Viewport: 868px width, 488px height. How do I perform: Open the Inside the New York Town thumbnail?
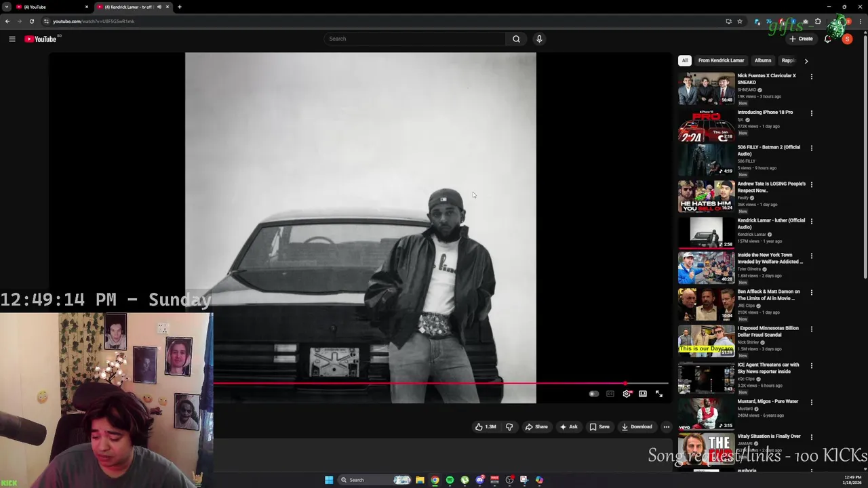click(x=706, y=268)
